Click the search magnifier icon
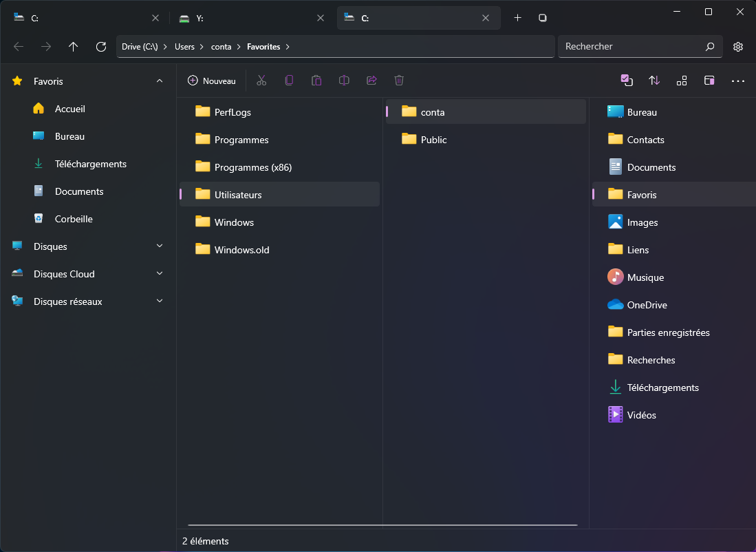Screen dimensions: 756x552 click(710, 47)
